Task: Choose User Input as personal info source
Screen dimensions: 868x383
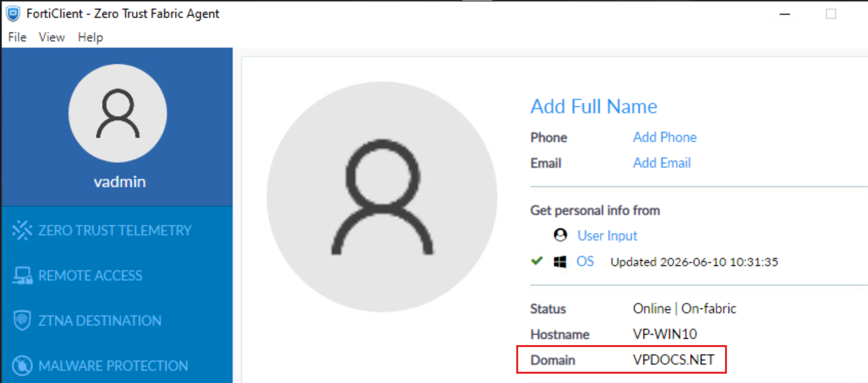Action: [607, 235]
